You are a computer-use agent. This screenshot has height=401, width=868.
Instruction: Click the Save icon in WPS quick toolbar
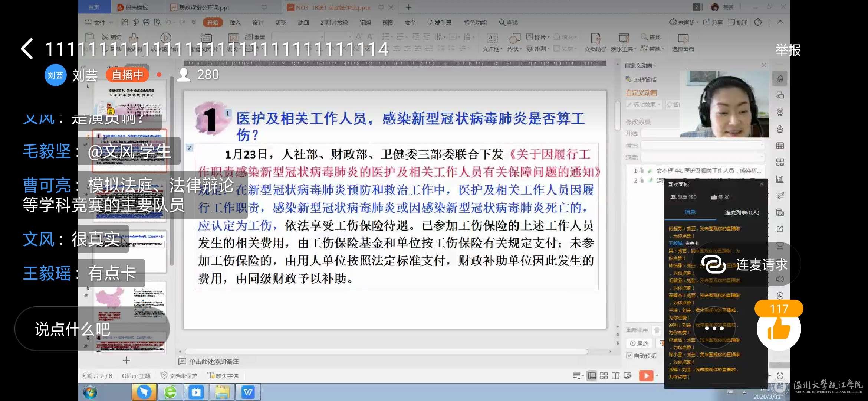(x=125, y=22)
